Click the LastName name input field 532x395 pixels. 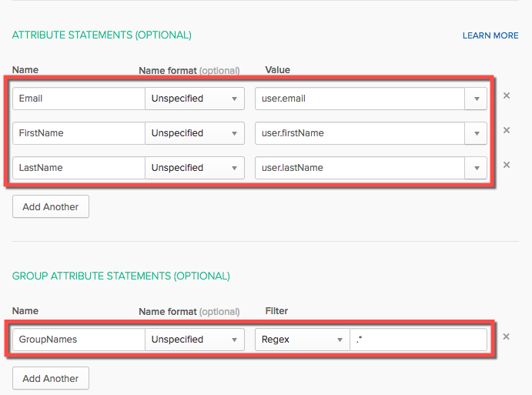79,168
